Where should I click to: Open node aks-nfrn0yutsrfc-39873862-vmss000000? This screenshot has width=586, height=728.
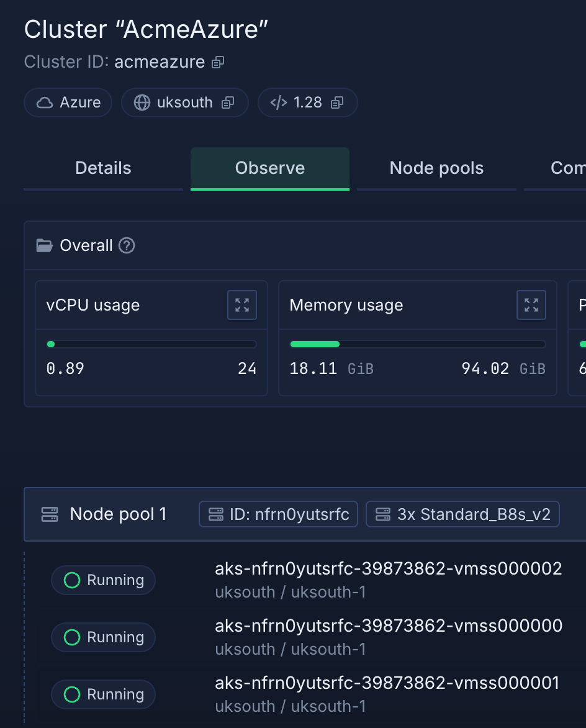pyautogui.click(x=388, y=626)
